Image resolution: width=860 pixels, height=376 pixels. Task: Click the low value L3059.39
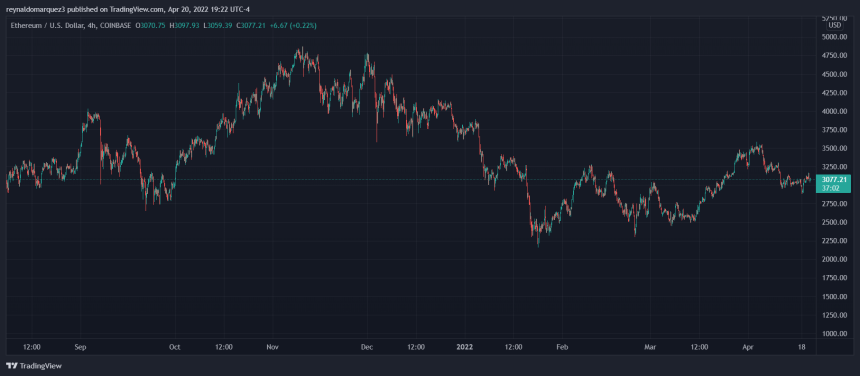[x=217, y=25]
